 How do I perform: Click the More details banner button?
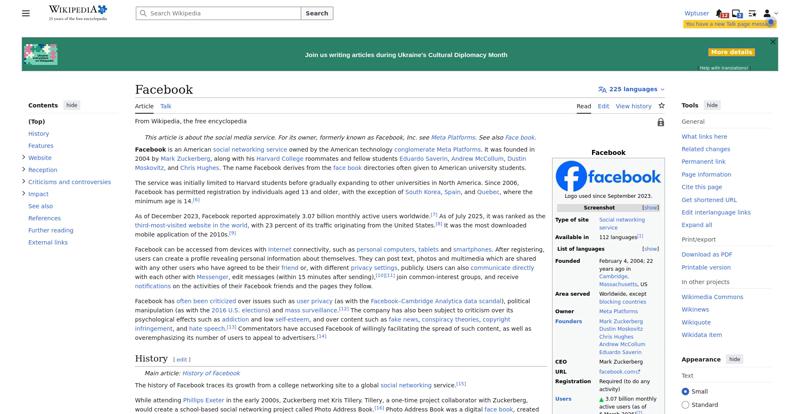tap(731, 52)
